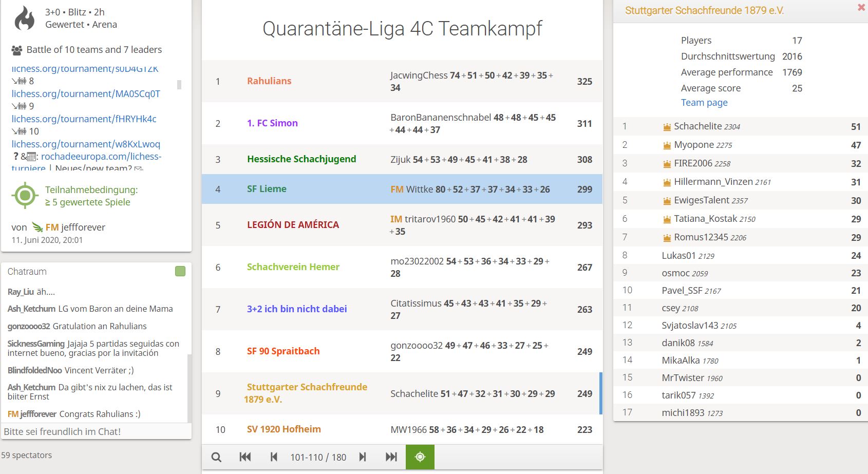Open lichess.org/tournament/w8KxLwoq link
The image size is (868, 474).
(x=86, y=144)
